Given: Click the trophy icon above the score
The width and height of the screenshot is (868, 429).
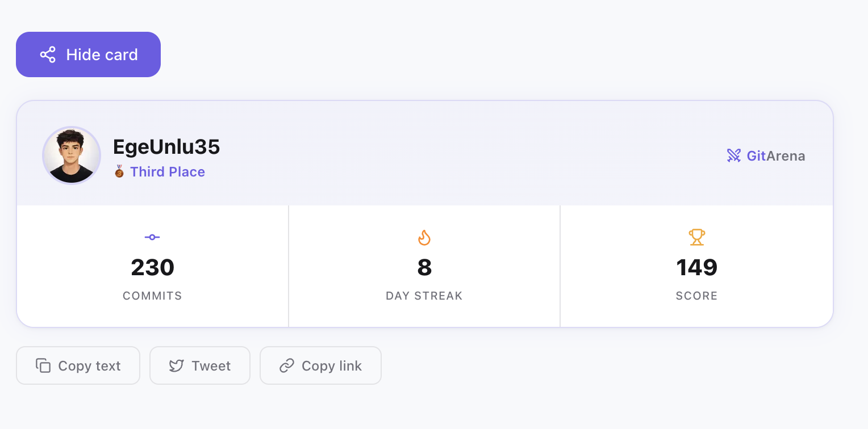Looking at the screenshot, I should pos(696,237).
